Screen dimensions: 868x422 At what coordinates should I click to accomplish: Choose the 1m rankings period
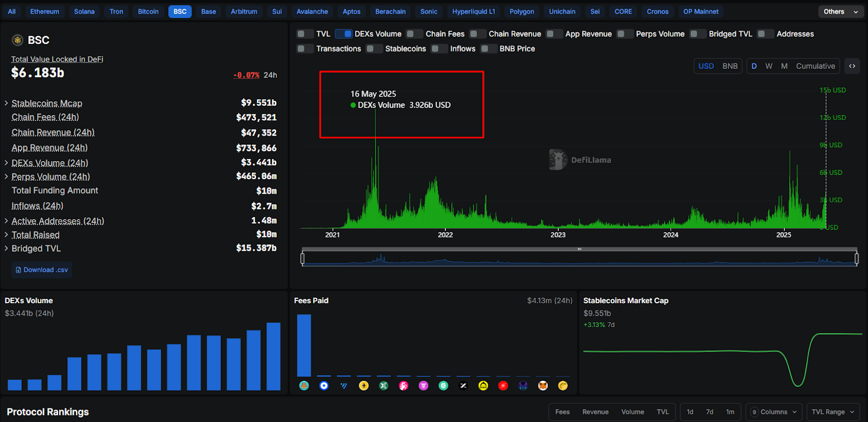730,412
